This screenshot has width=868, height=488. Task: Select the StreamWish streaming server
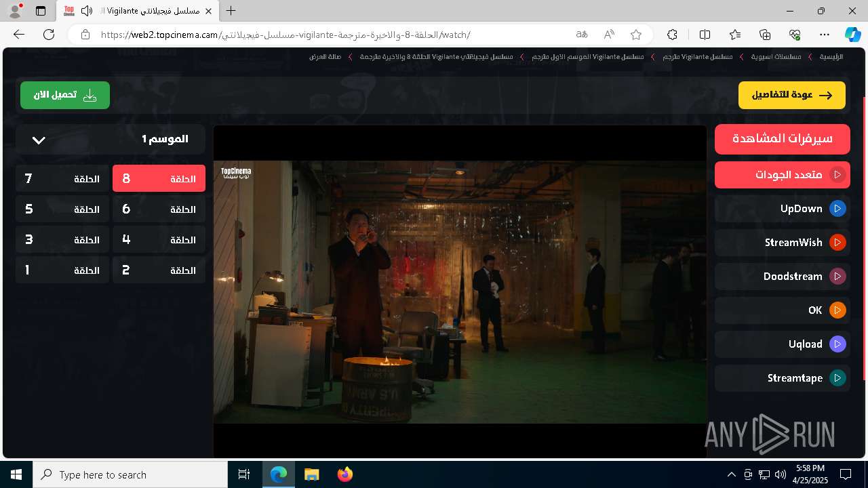pos(782,243)
